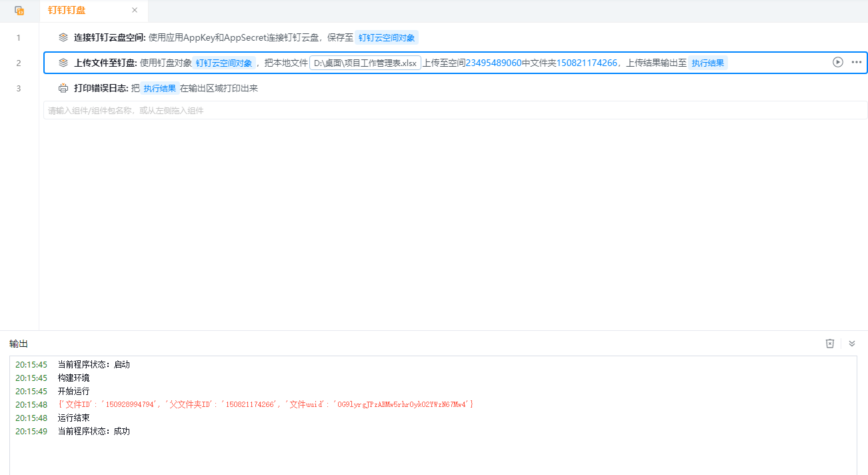Click the printer icon of 打印错误日志 step
Viewport: 868px width, 475px height.
coord(63,88)
